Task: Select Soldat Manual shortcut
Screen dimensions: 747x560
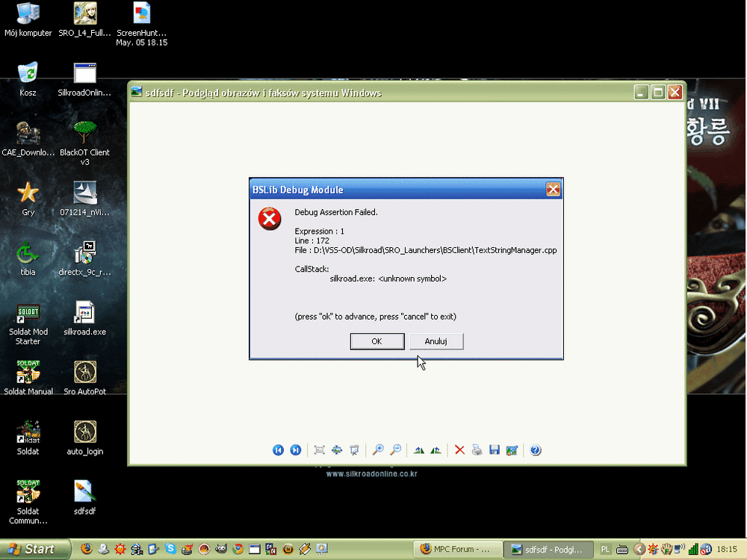Action: click(x=28, y=378)
